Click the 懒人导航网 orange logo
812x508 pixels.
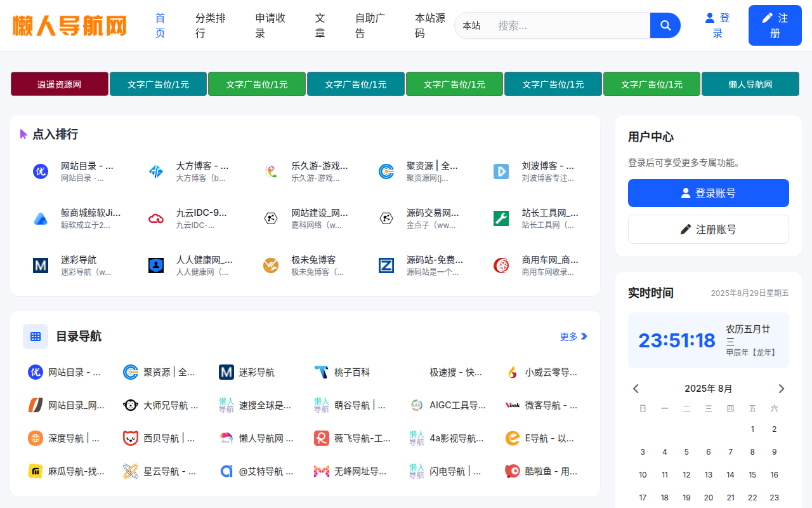70,25
